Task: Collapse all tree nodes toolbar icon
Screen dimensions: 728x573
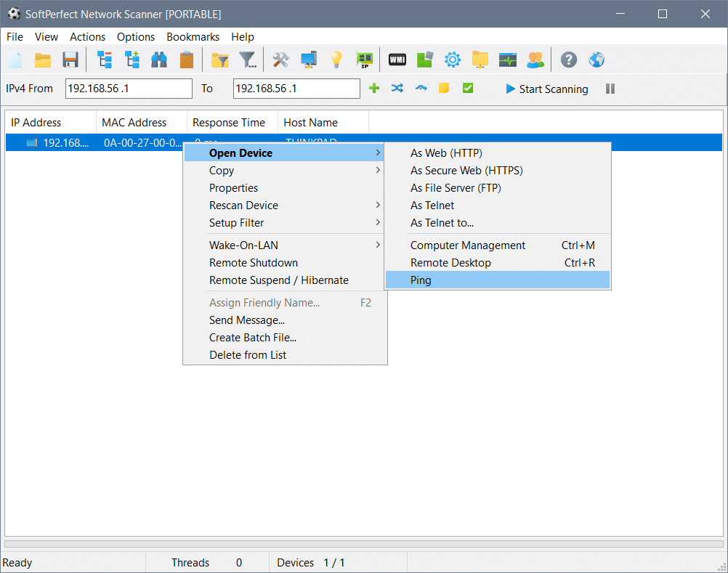Action: (105, 60)
